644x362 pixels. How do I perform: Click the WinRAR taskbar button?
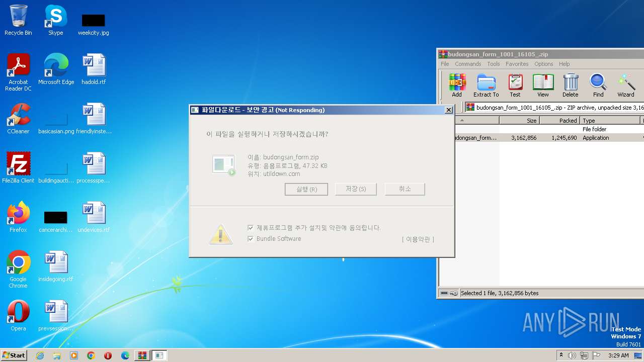pos(142,355)
